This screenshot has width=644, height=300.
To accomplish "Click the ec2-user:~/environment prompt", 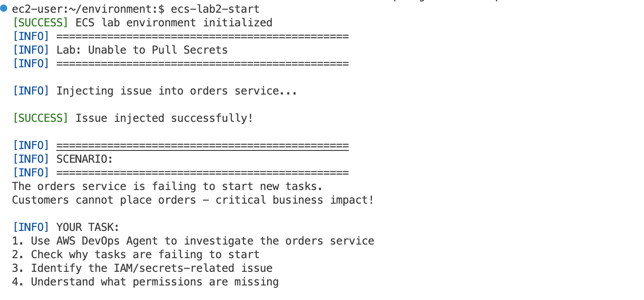I will [x=85, y=9].
